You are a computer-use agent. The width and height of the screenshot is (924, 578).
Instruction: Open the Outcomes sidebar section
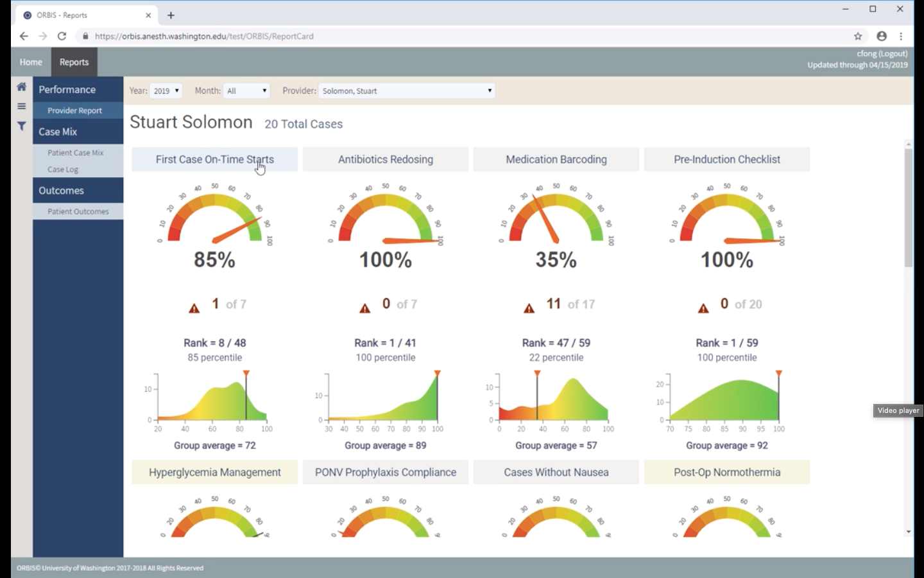(78, 190)
